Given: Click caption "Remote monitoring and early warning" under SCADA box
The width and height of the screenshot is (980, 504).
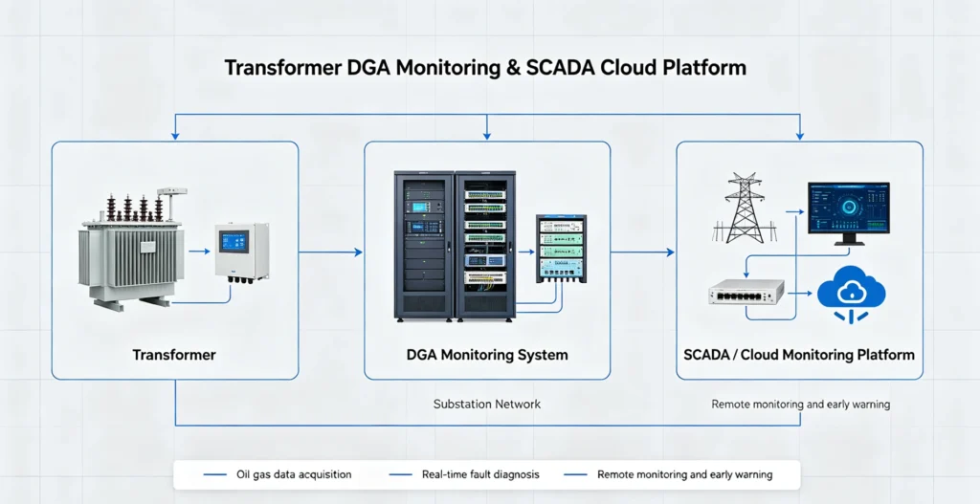Looking at the screenshot, I should [x=801, y=405].
